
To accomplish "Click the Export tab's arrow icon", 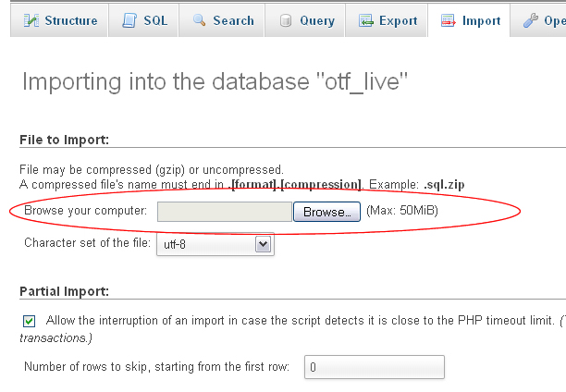I will (366, 20).
